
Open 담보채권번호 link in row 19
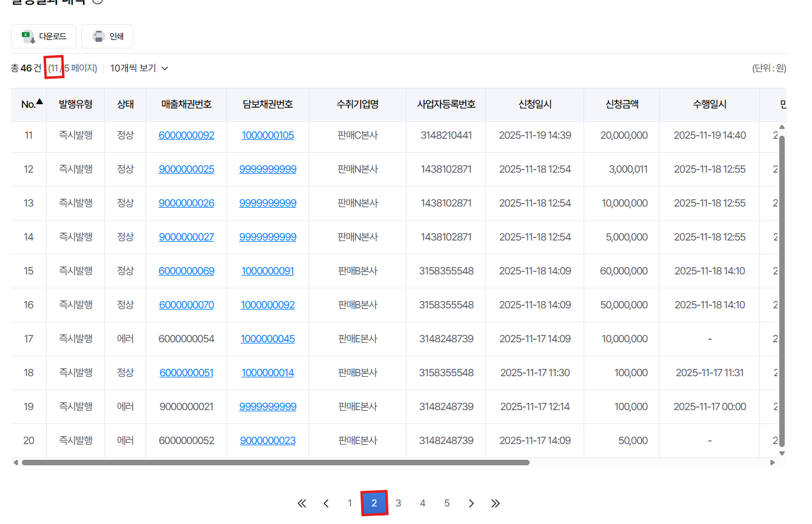268,407
